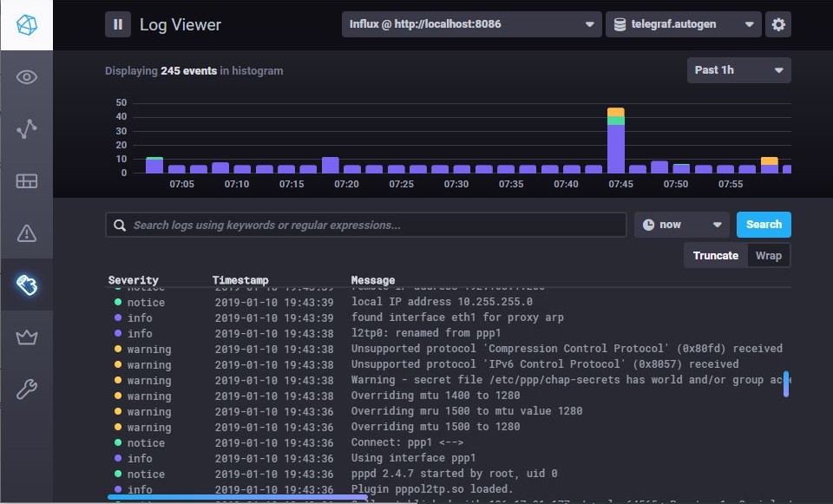Click the InfluxData logo icon
Image resolution: width=833 pixels, height=504 pixels.
(x=27, y=24)
